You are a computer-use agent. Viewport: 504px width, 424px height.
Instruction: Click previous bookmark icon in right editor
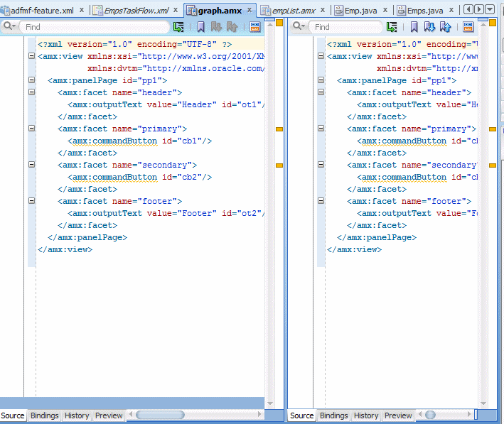pyautogui.click(x=445, y=27)
